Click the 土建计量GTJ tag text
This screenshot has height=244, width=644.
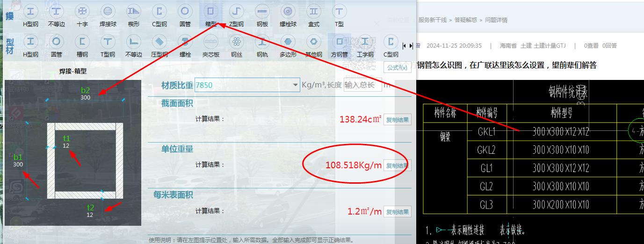click(550, 46)
